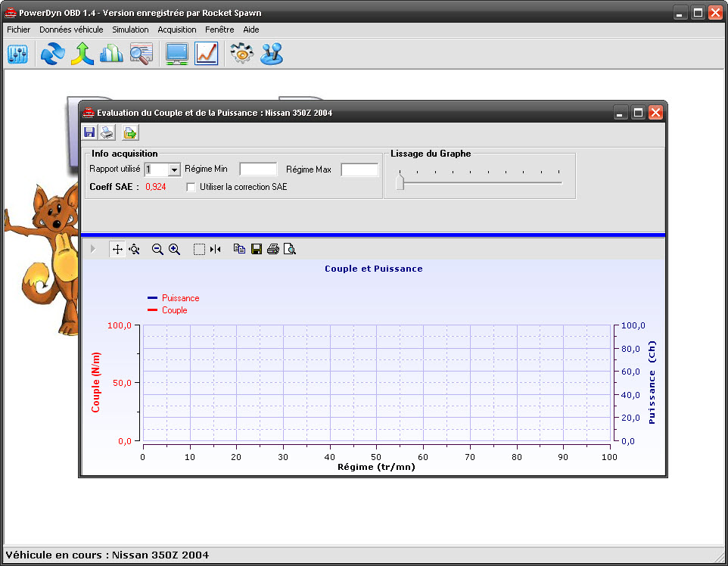
Task: Copy the chart to clipboard
Action: point(239,249)
